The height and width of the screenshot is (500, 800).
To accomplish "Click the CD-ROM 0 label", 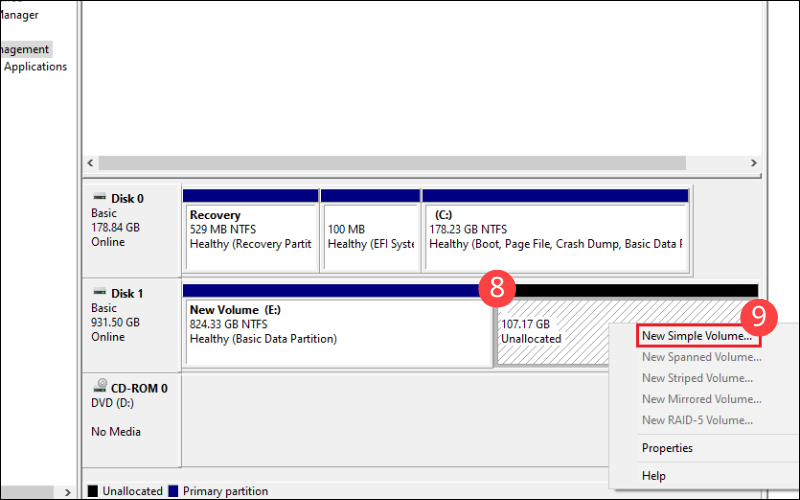I will [x=139, y=388].
